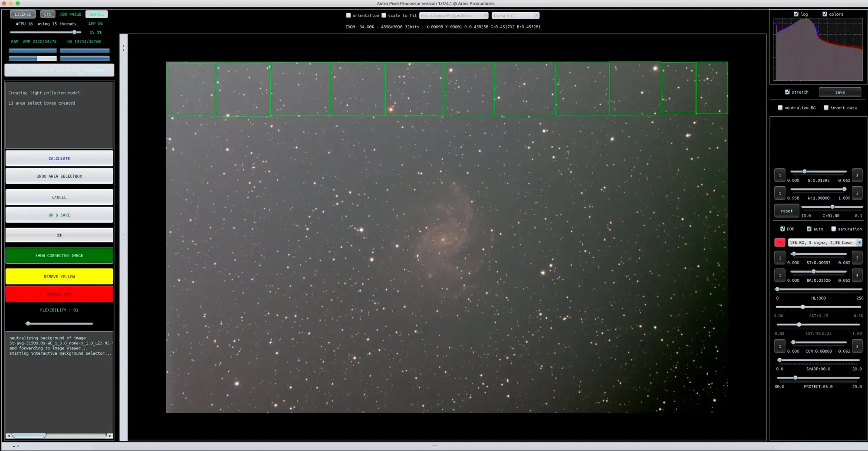The image size is (868, 451).
Task: Click the CALCULATE button
Action: (x=59, y=158)
